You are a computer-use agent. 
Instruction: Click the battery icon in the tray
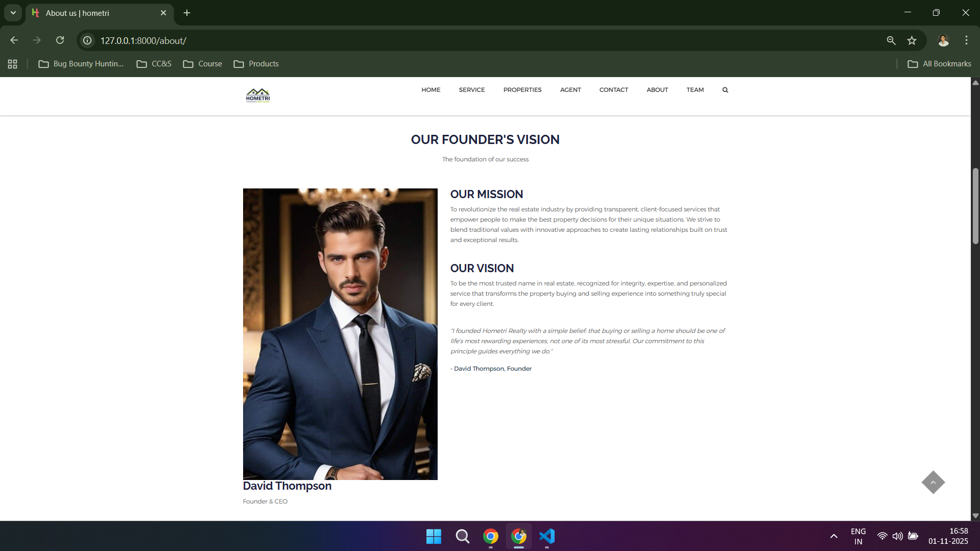tap(913, 536)
